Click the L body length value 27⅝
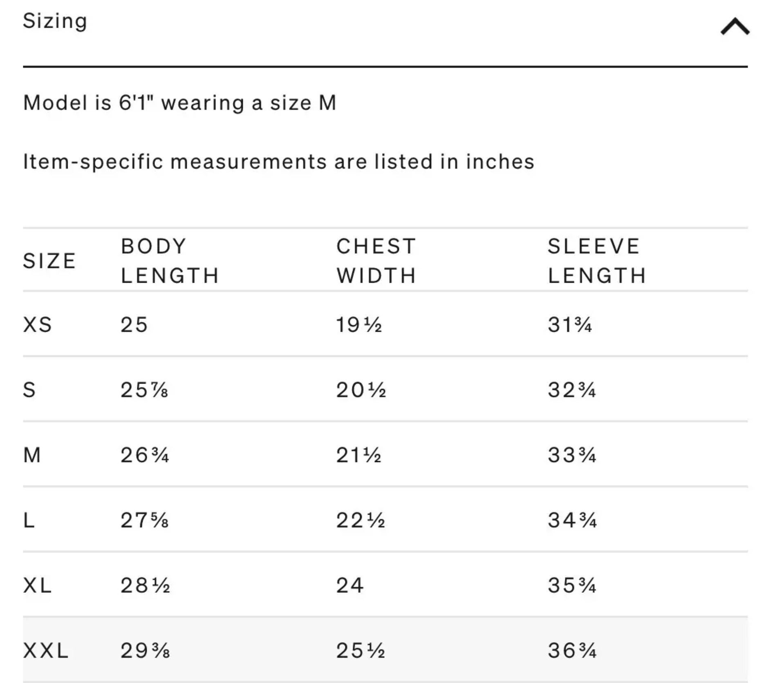 pyautogui.click(x=145, y=520)
